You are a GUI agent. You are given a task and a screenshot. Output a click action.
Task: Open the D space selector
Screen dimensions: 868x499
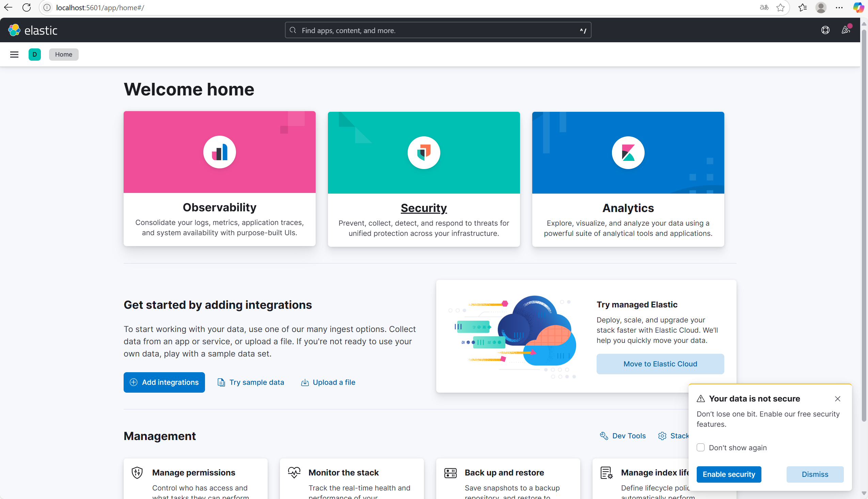[x=35, y=55]
